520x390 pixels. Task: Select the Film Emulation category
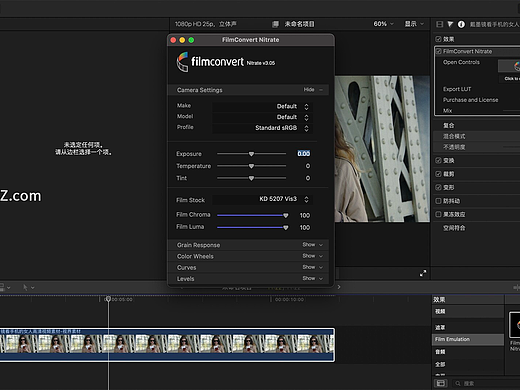(468, 339)
